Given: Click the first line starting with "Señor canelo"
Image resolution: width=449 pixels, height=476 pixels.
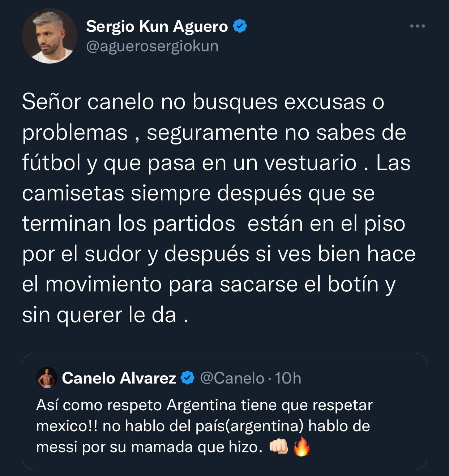Looking at the screenshot, I should 203,102.
